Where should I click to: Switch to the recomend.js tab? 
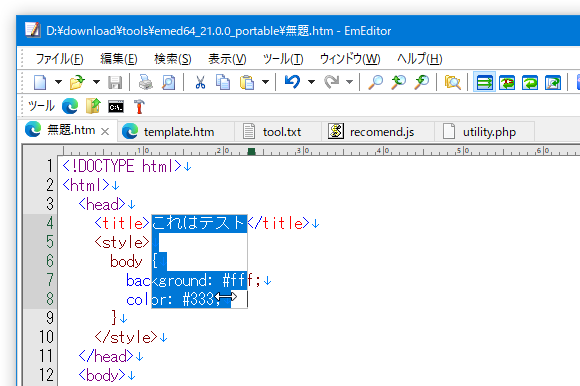click(x=378, y=132)
